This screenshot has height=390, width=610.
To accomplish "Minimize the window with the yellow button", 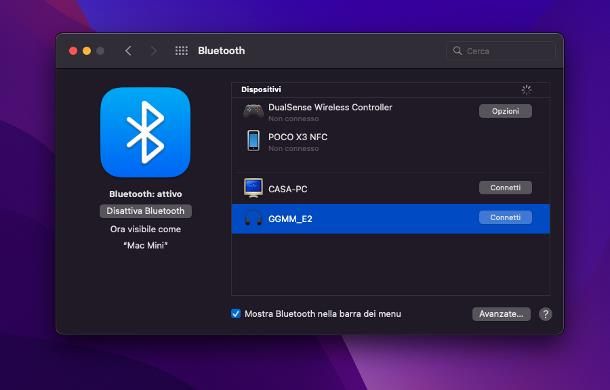I will tap(87, 51).
